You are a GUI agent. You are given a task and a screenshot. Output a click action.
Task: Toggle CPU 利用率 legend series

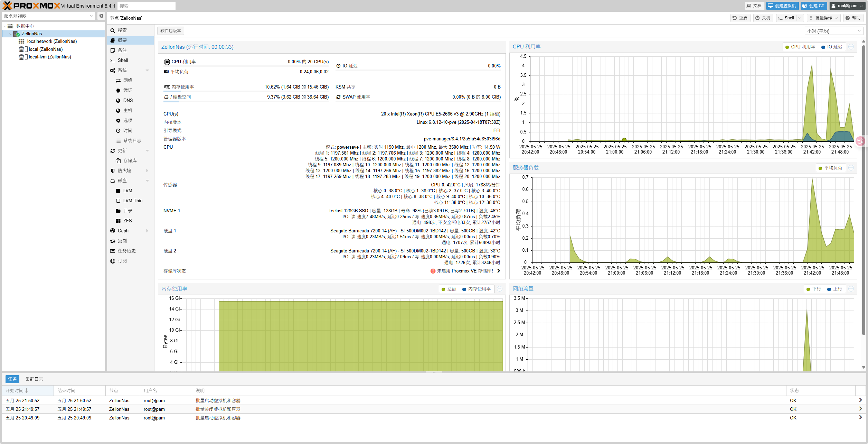click(x=800, y=47)
